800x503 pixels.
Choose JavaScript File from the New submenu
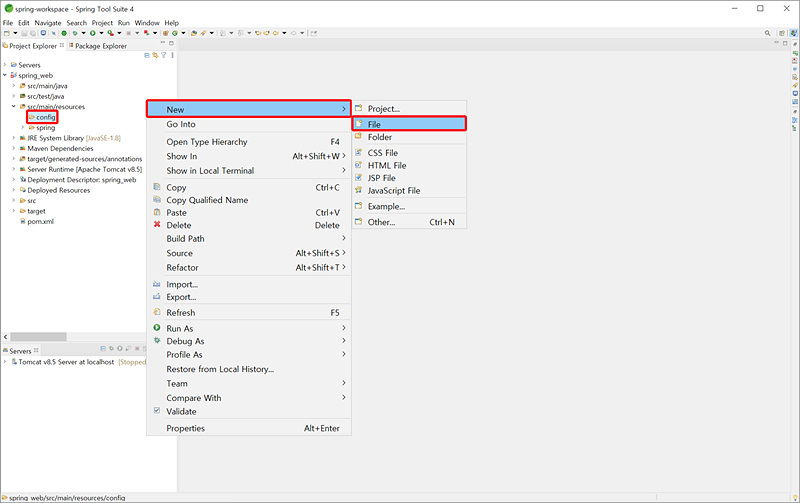(x=409, y=190)
